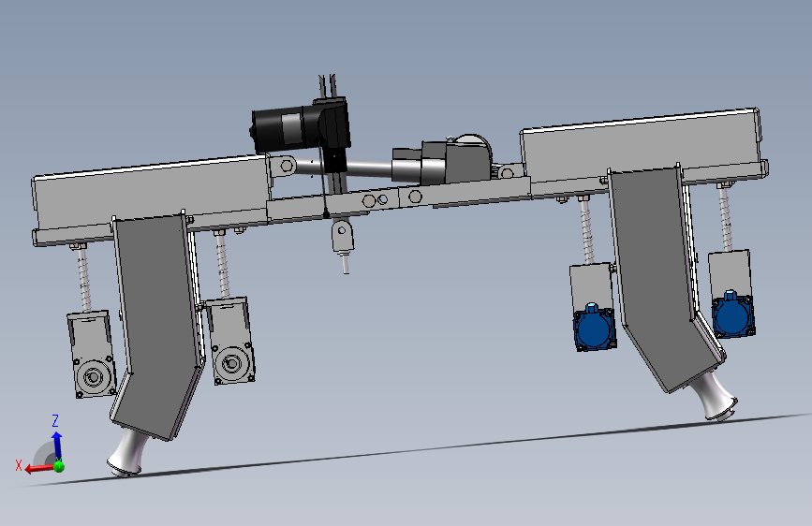Viewport: 812px width, 526px height.
Task: Click the green Y axis dot on the triad
Action: pos(59,466)
